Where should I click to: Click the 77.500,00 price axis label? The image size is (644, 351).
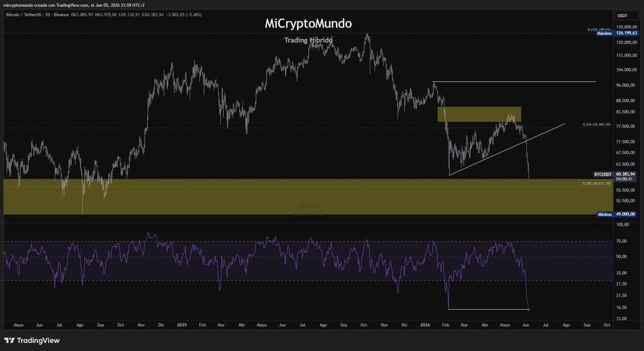point(626,126)
